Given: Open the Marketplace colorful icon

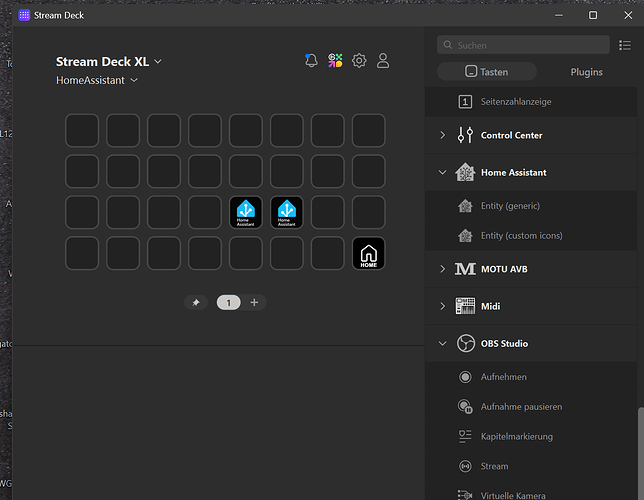Looking at the screenshot, I should pos(335,61).
